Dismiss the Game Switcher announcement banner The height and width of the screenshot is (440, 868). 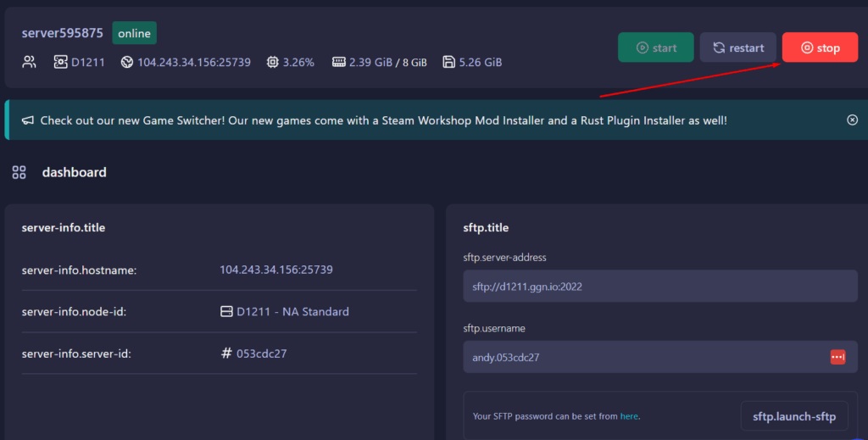(852, 120)
